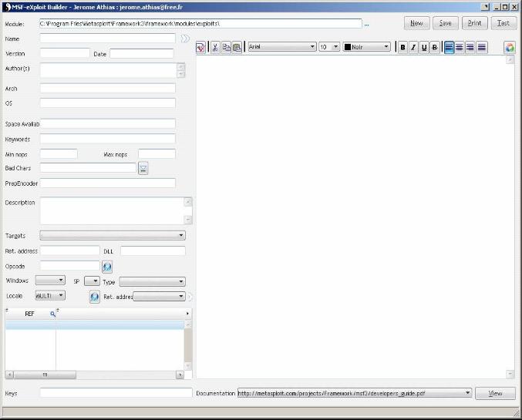Toggle underline formatting

tap(424, 47)
